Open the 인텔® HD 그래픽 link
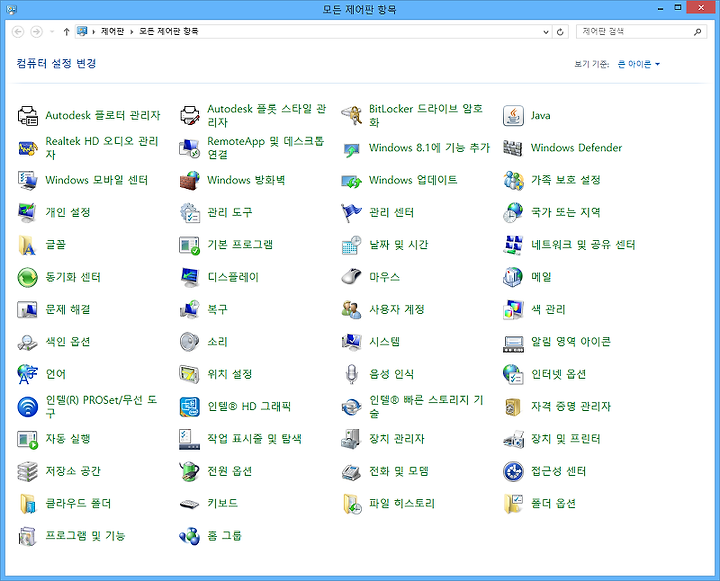 coord(249,406)
